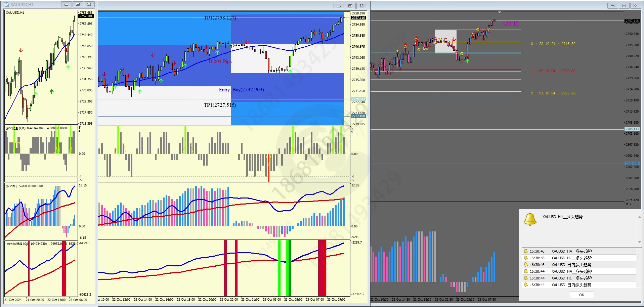Click the large bell icon in the alert dialog
This screenshot has width=644, height=307.
click(530, 219)
